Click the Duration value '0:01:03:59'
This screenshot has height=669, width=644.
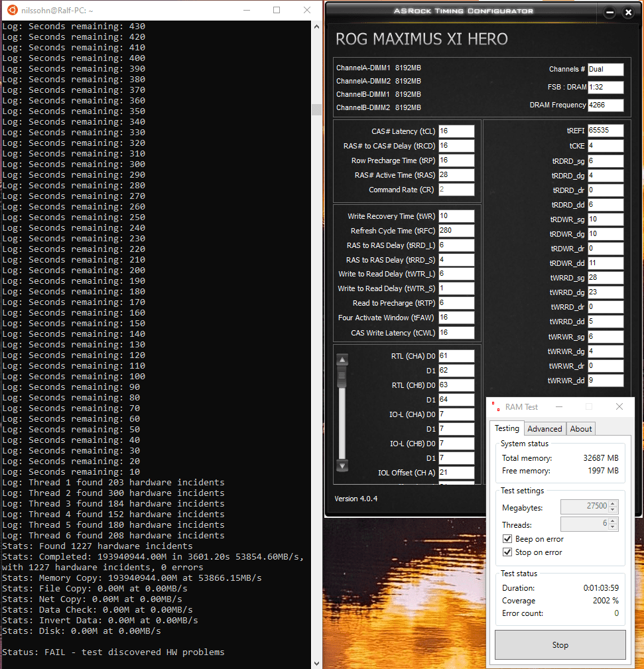[x=601, y=588]
